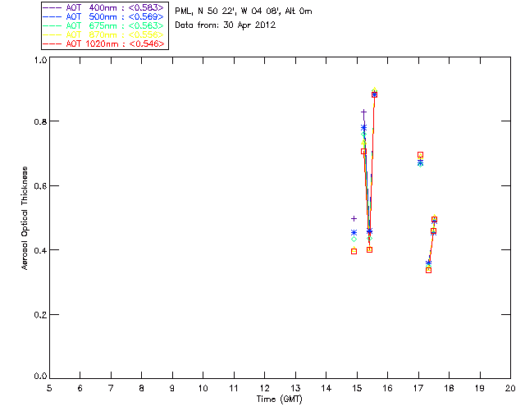Click the y-axis tick label '0.6'
The image size is (525, 420).
[x=40, y=185]
